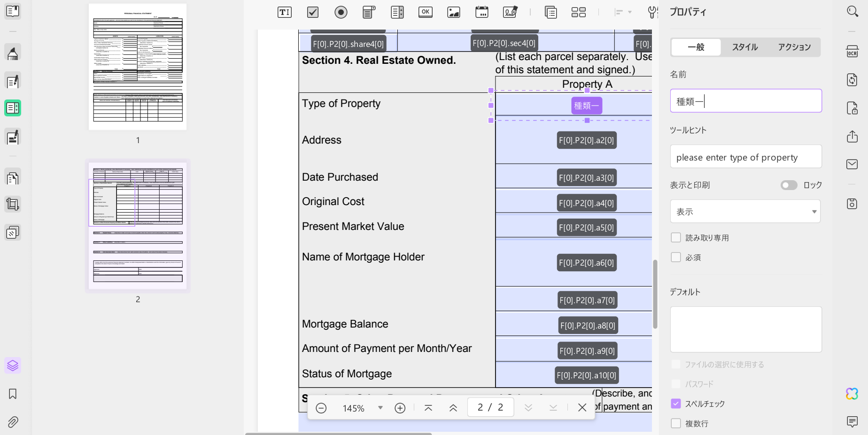Screen dimensions: 868x435
Task: Open the form grid layout icon
Action: click(x=579, y=12)
